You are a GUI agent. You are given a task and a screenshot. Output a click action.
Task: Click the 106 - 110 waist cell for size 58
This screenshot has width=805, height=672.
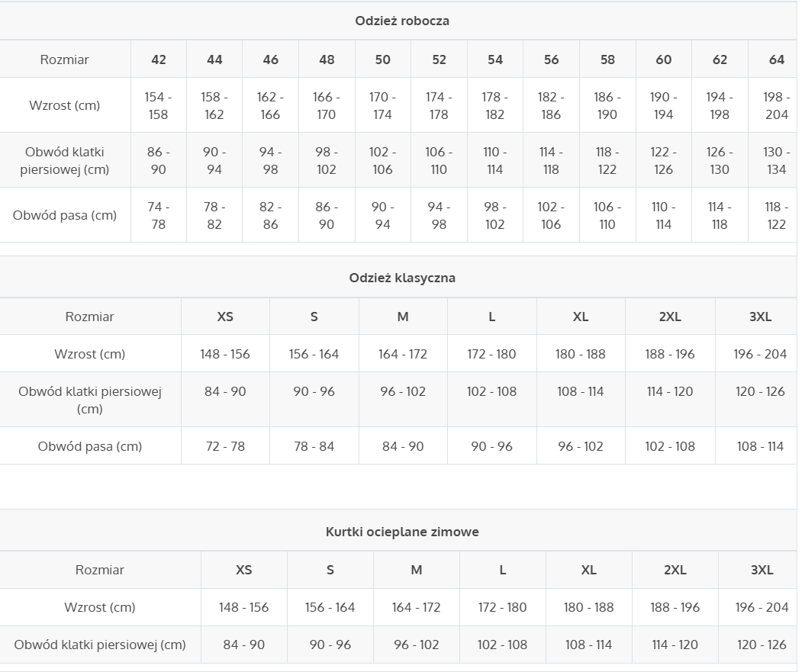coord(607,215)
